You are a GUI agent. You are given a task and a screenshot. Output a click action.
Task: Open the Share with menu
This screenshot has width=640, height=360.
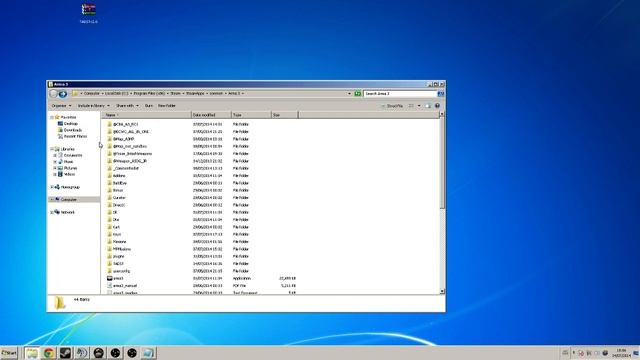tap(127, 106)
